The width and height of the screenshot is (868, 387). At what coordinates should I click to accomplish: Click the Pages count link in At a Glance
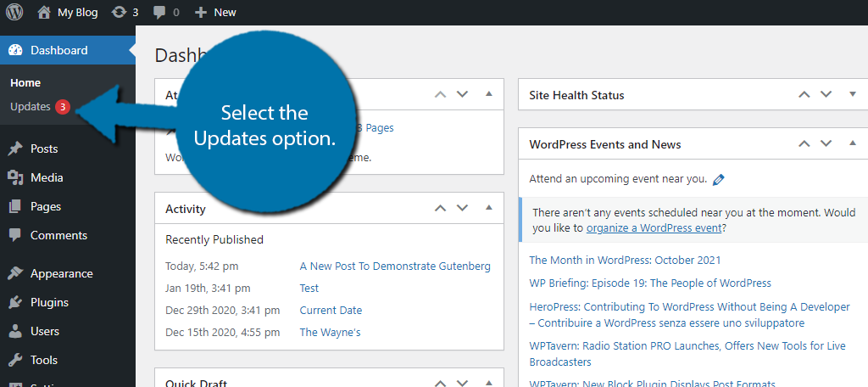(374, 128)
